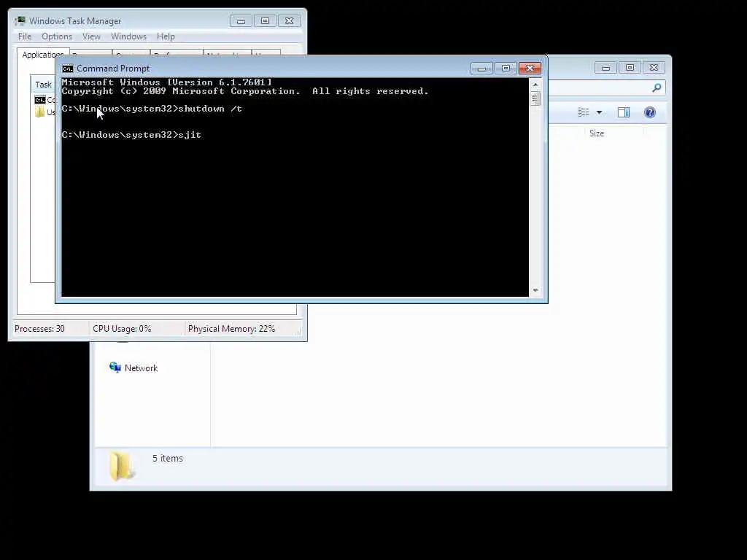Close the Command Prompt window
747x560 pixels.
coord(530,69)
